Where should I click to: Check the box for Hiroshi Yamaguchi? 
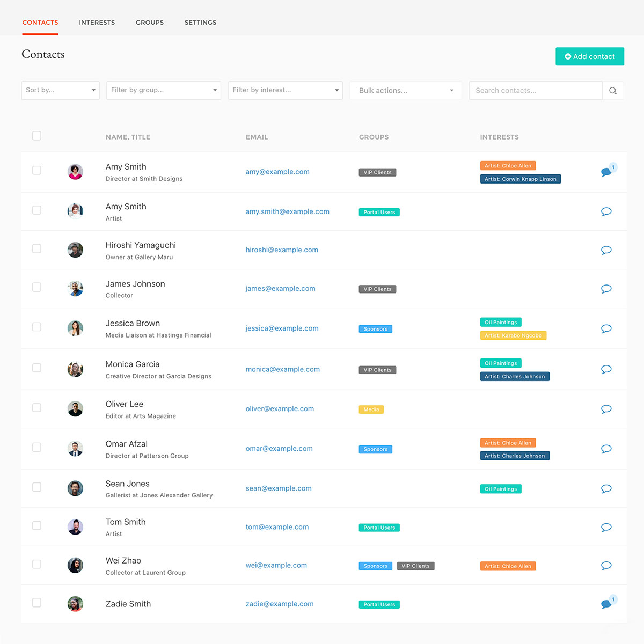[x=36, y=248]
